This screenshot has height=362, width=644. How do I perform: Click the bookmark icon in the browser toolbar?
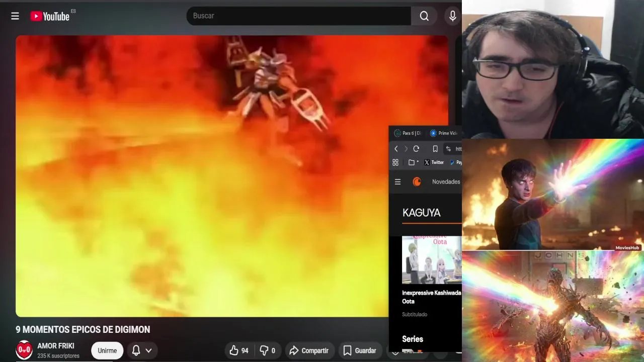point(435,149)
